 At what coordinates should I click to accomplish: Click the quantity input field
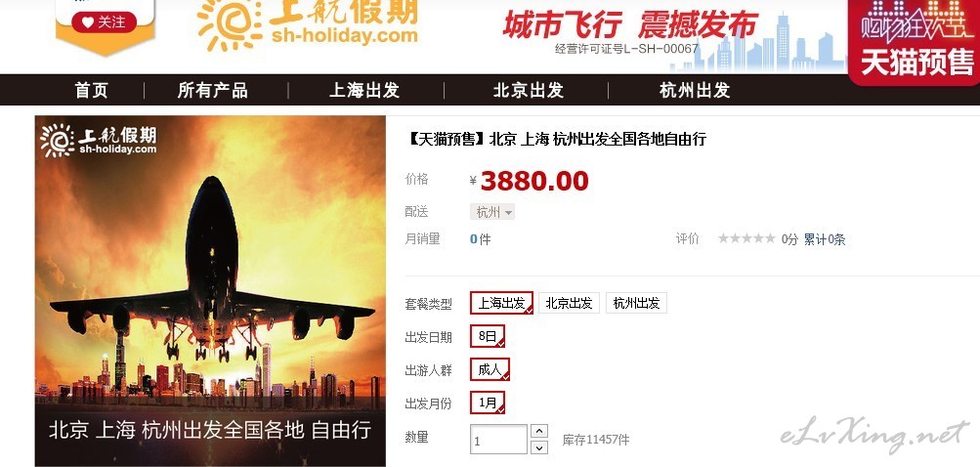(498, 440)
